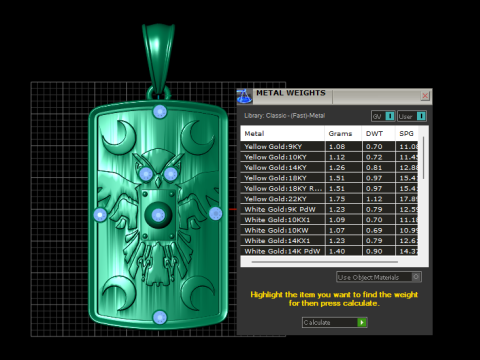The width and height of the screenshot is (480, 360).
Task: Select the White Gold:10KX1 row
Action: click(329, 220)
